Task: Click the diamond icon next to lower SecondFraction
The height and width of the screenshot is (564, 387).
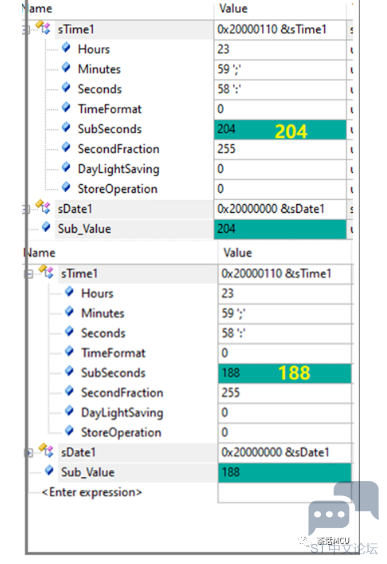Action: tap(69, 391)
